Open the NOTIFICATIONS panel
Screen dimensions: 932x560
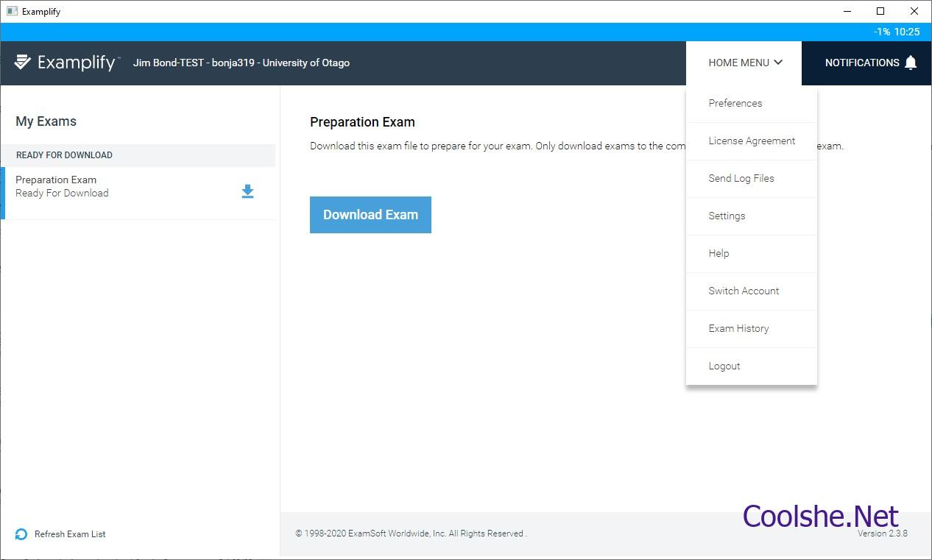point(866,63)
